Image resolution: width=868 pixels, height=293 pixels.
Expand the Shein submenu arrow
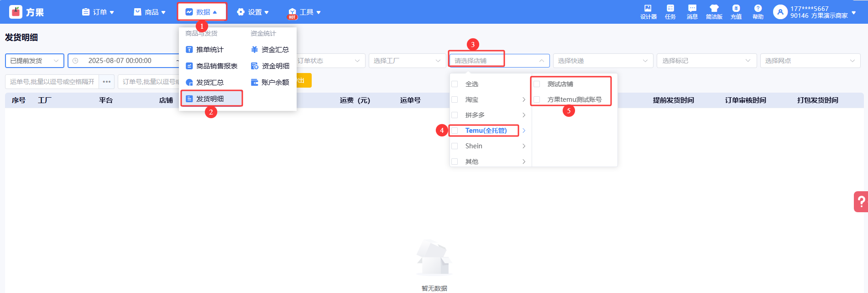524,146
